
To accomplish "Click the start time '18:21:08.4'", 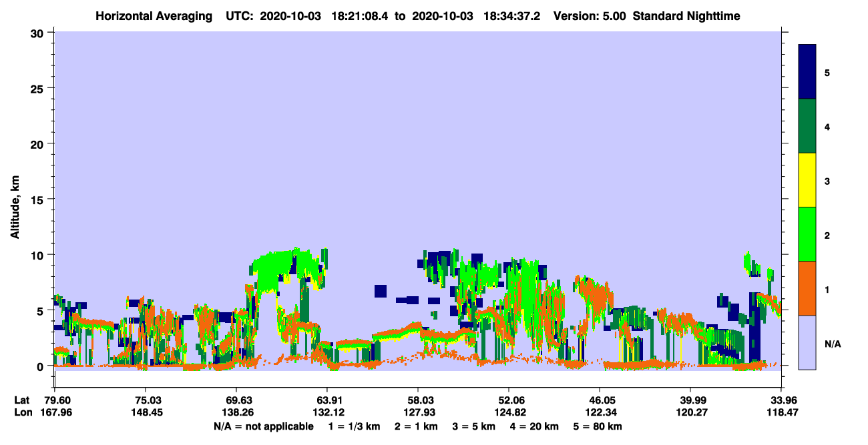I will (361, 16).
